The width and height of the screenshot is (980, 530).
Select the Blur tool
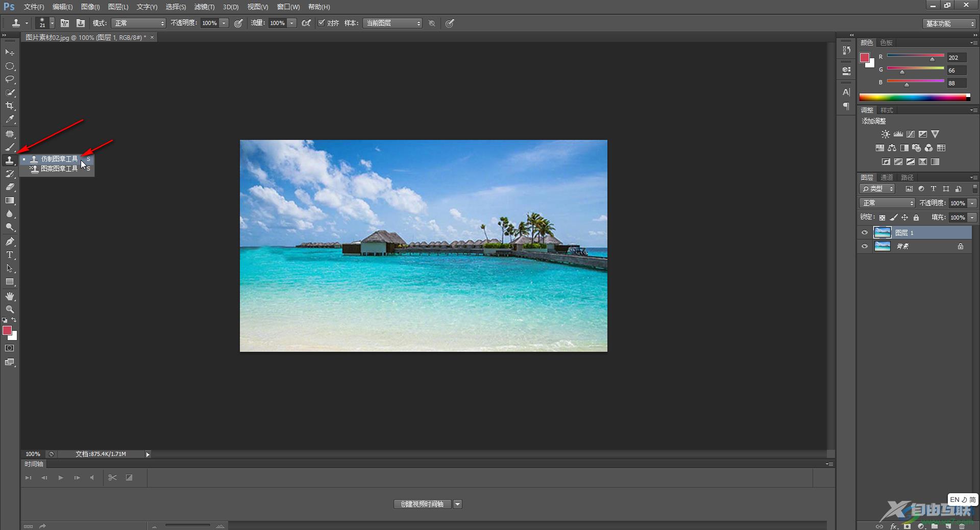[x=10, y=214]
